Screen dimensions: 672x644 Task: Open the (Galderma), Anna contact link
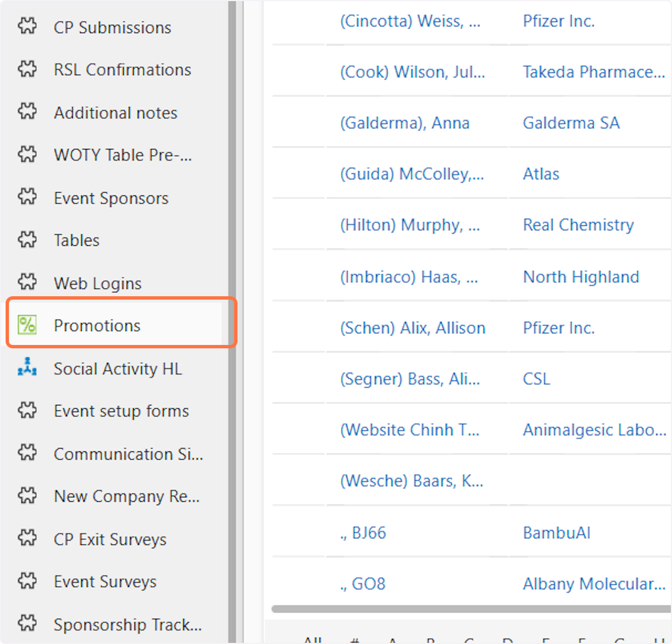tap(405, 123)
